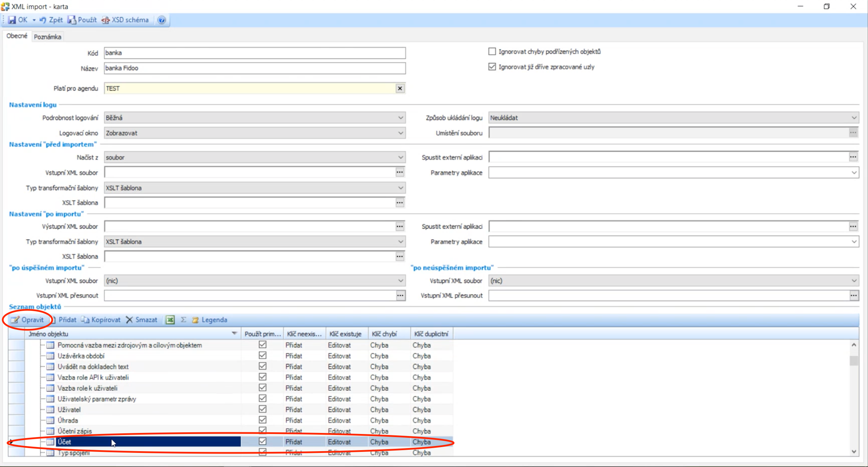Open the OK button dropdown arrow
The image size is (868, 467).
[x=34, y=20]
